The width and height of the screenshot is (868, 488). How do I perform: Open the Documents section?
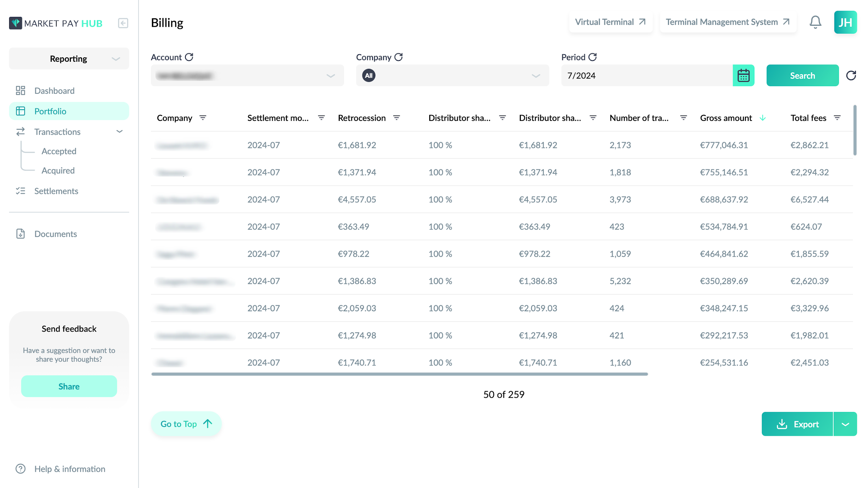tap(69, 234)
